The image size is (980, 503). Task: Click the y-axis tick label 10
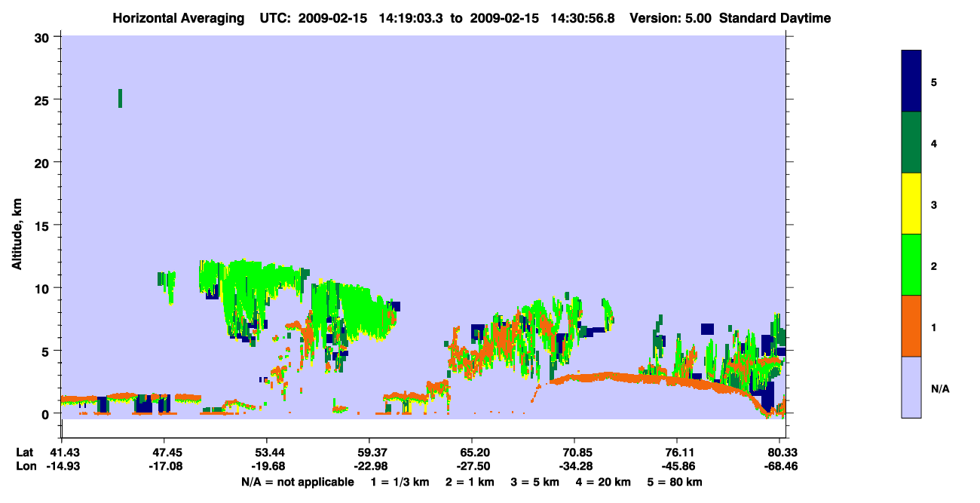(44, 288)
